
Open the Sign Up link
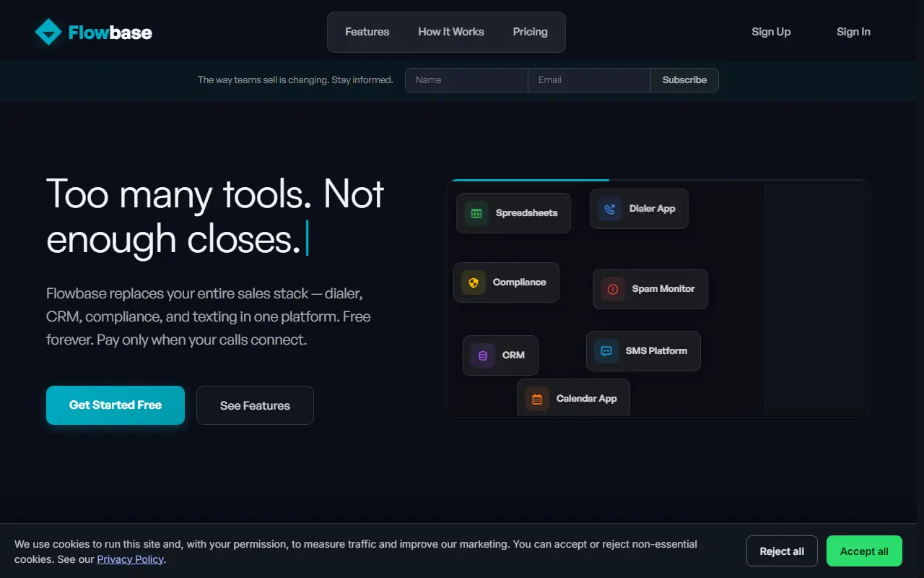click(771, 32)
